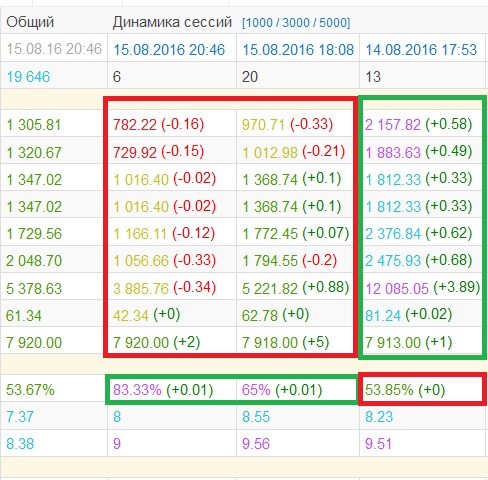Click cell 5 221.82 (+0.88)
This screenshot has height=480, width=488.
coord(295,288)
